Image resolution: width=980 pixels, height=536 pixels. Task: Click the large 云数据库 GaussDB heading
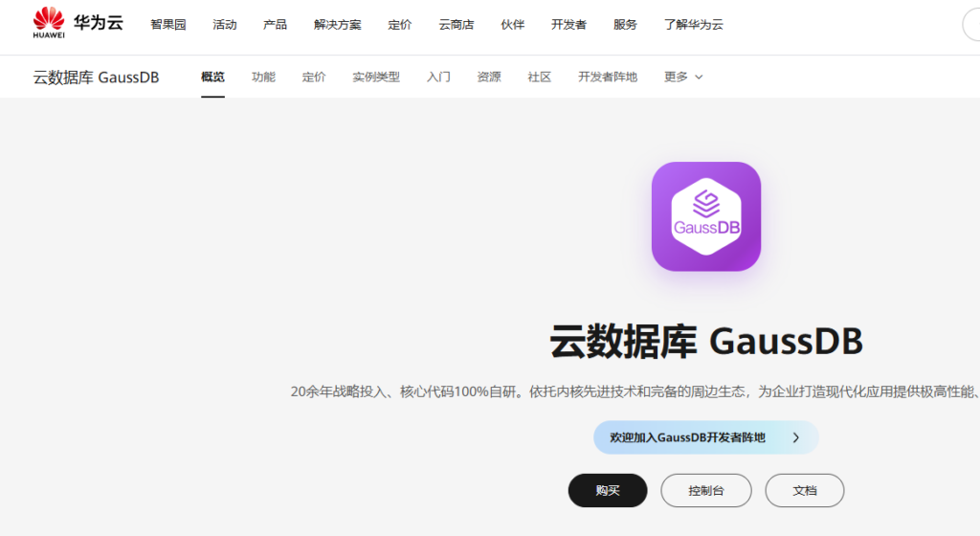[x=706, y=342]
